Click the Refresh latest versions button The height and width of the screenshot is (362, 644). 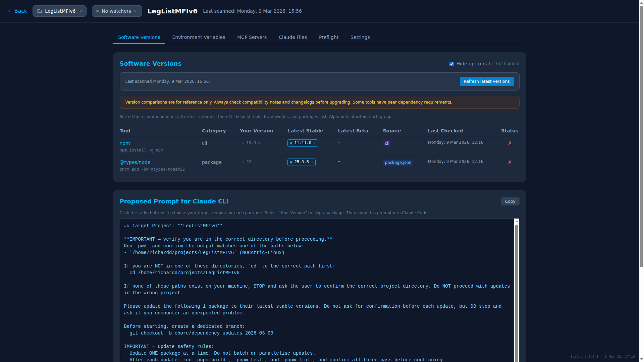tap(487, 81)
